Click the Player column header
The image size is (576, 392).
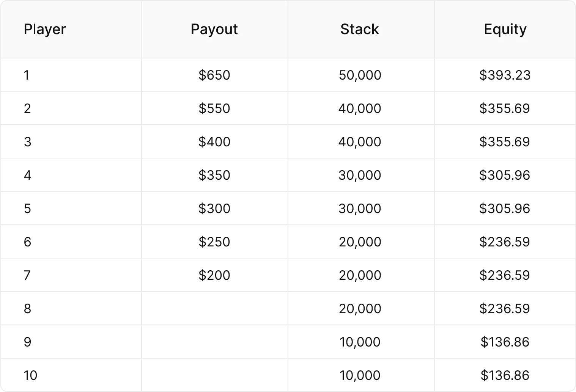click(x=45, y=29)
